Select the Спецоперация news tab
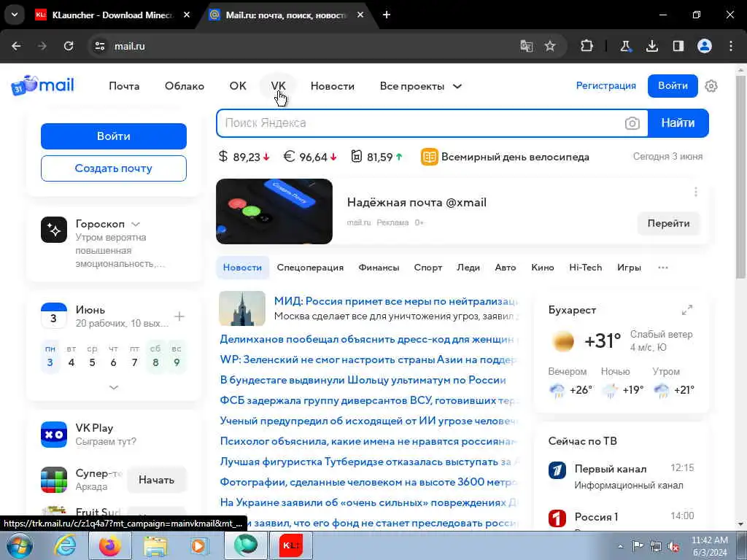Viewport: 747px width, 560px height. [310, 268]
